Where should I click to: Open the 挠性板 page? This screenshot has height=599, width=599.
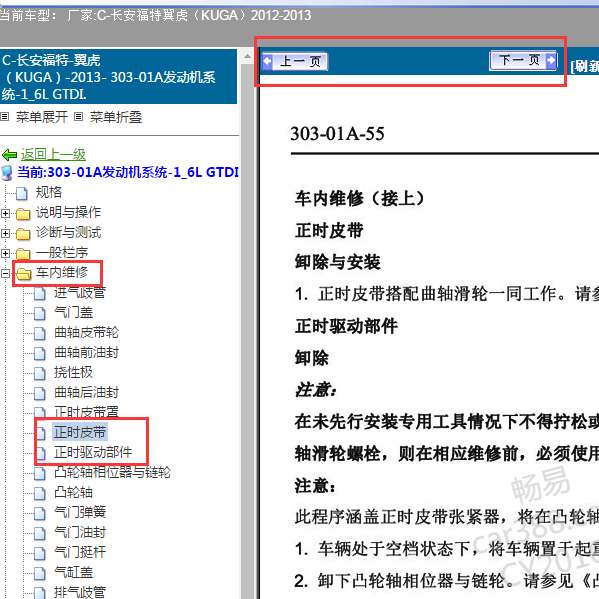click(73, 372)
